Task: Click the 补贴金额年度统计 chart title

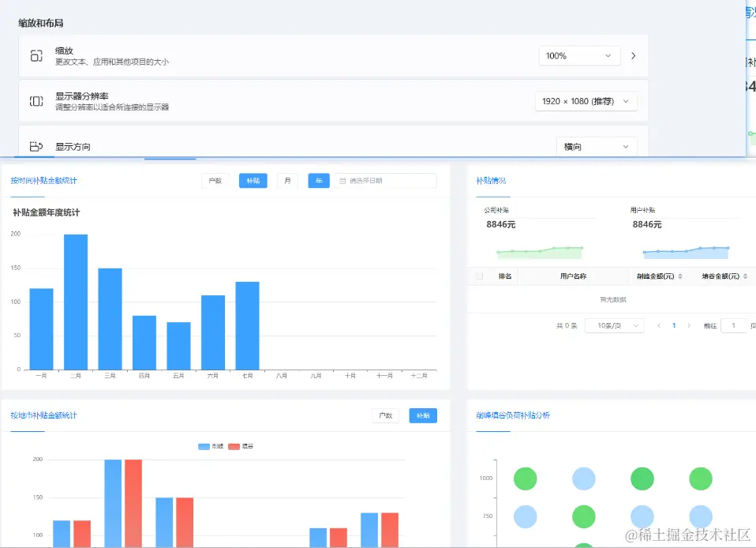Action: [x=47, y=212]
